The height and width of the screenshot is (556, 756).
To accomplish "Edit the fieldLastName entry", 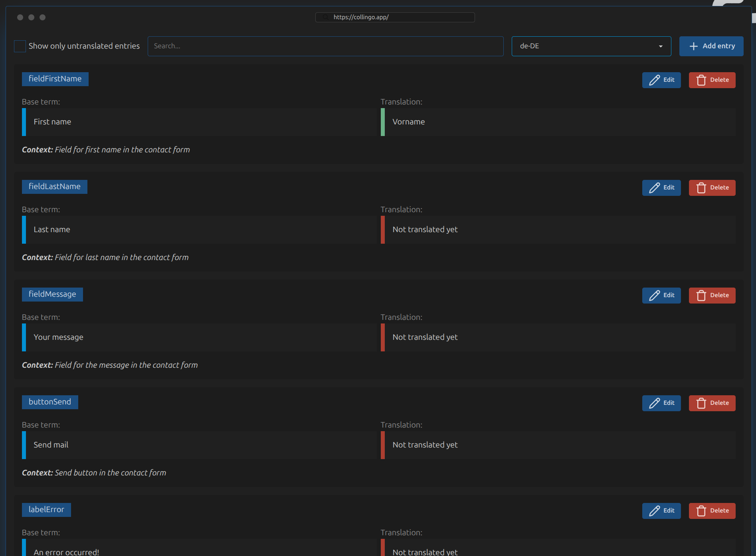I will [x=661, y=188].
